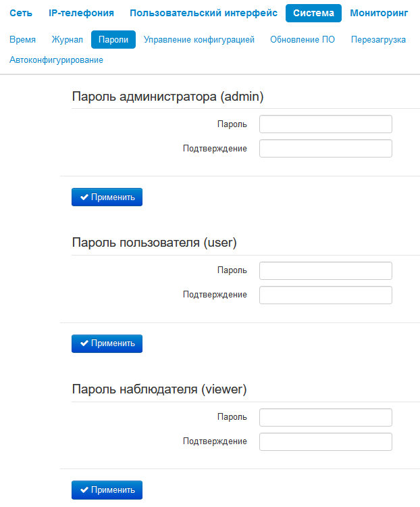Open the Автоконфигурирование submenu
Image resolution: width=420 pixels, height=507 pixels.
(57, 60)
